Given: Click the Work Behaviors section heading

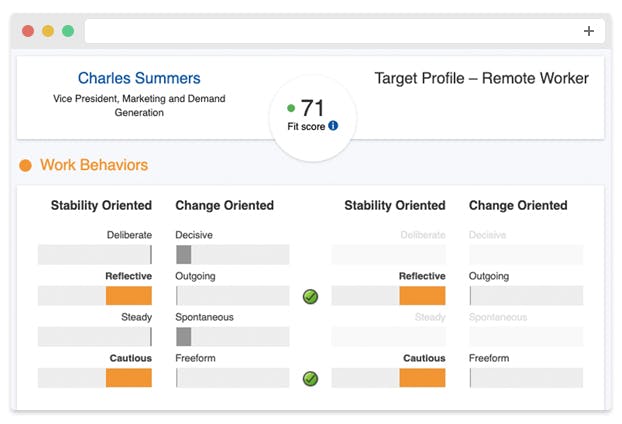Looking at the screenshot, I should coord(94,165).
